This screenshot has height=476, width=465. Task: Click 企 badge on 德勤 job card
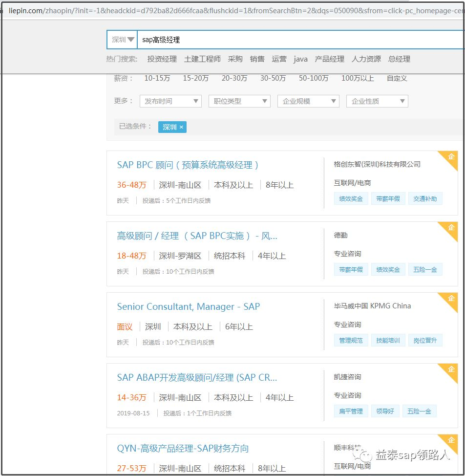[451, 228]
